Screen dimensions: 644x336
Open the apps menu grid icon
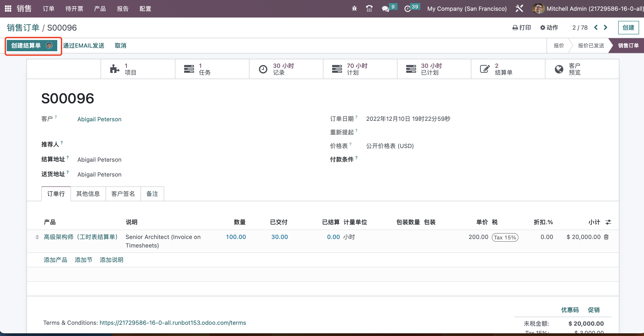[8, 8]
